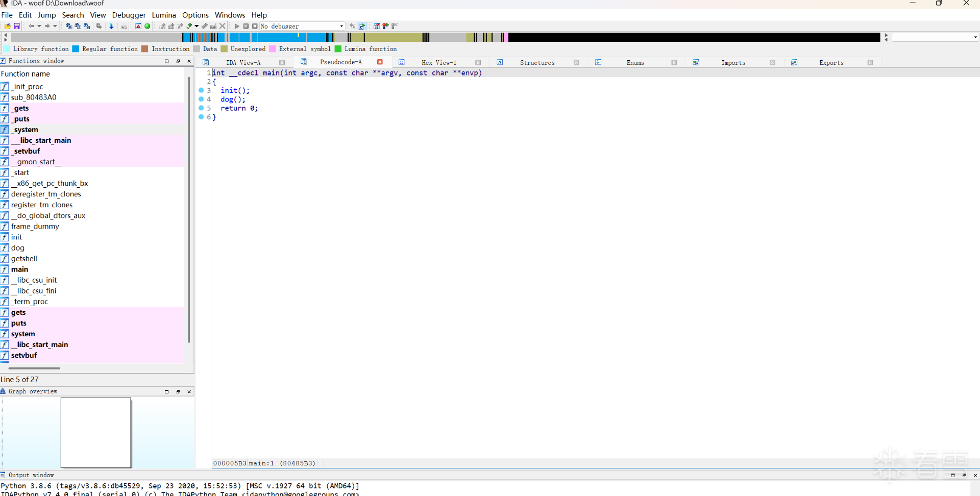Float the Functions window panel

(x=178, y=61)
